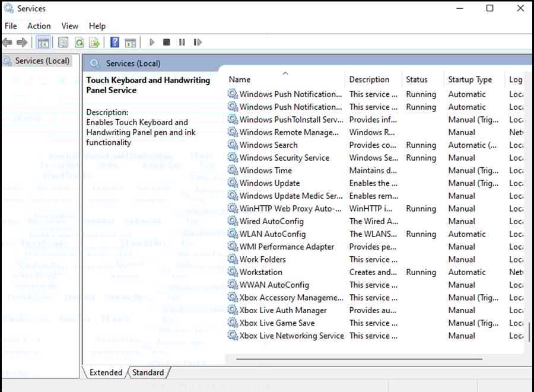Click the Pause Service button
The image size is (534, 392).
pyautogui.click(x=182, y=42)
